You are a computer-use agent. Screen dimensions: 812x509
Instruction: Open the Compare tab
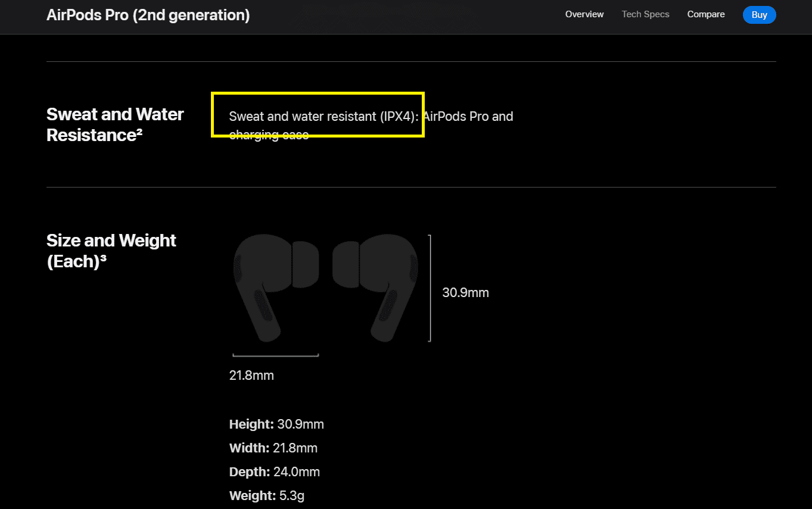[706, 14]
